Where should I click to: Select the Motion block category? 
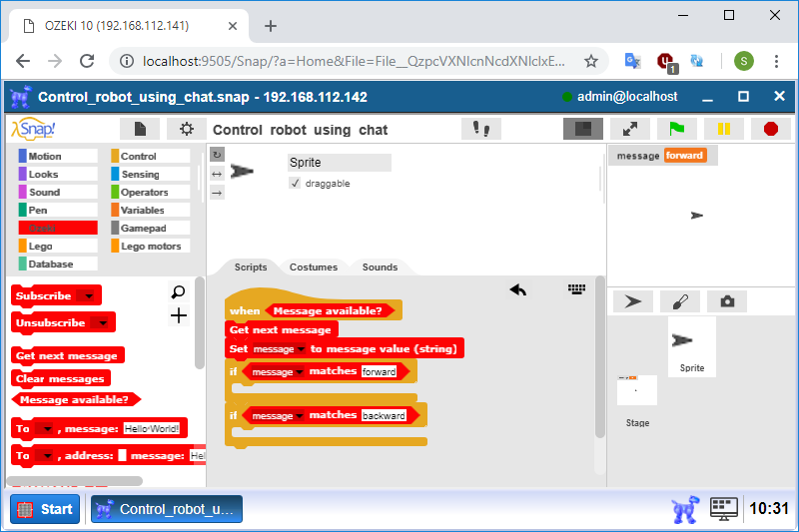[x=58, y=157]
